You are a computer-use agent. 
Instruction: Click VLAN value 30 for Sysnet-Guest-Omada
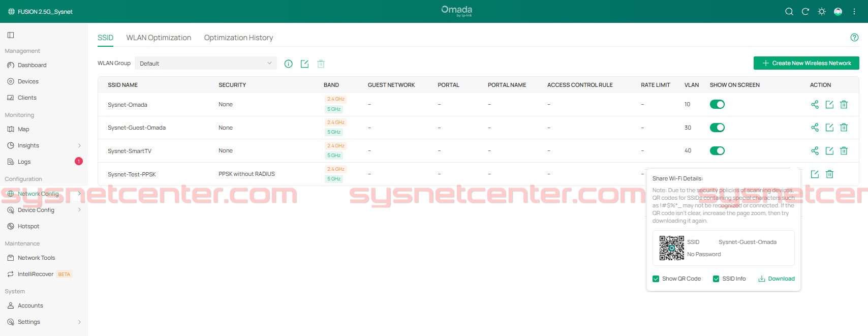(x=688, y=128)
